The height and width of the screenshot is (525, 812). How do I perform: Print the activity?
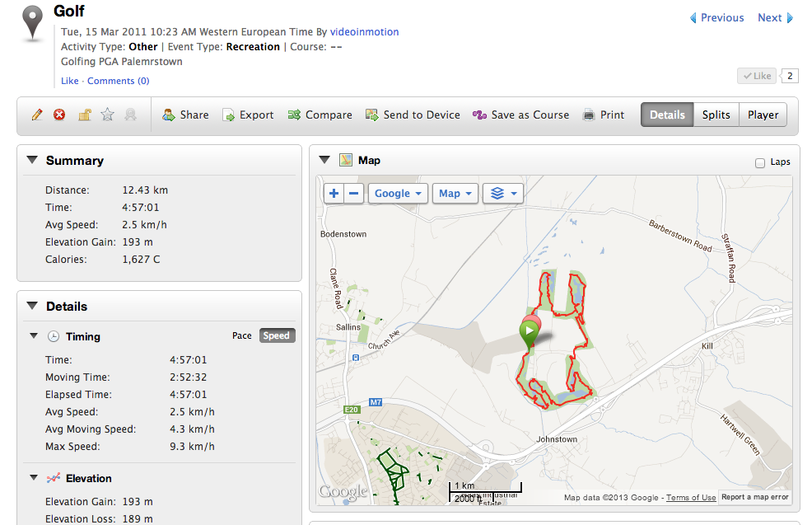coord(604,115)
